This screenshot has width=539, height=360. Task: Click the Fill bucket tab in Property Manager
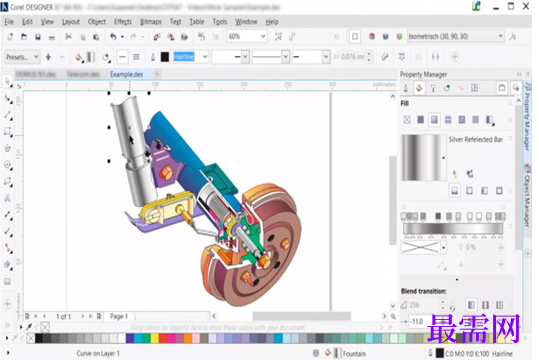pos(419,88)
